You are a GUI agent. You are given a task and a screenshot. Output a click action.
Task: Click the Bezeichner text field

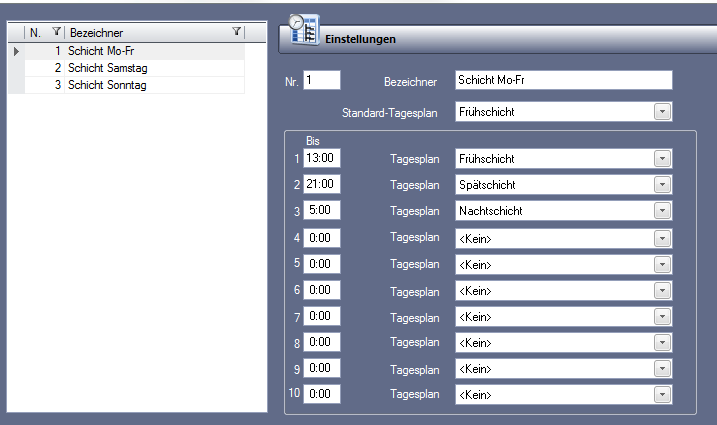[x=562, y=80]
